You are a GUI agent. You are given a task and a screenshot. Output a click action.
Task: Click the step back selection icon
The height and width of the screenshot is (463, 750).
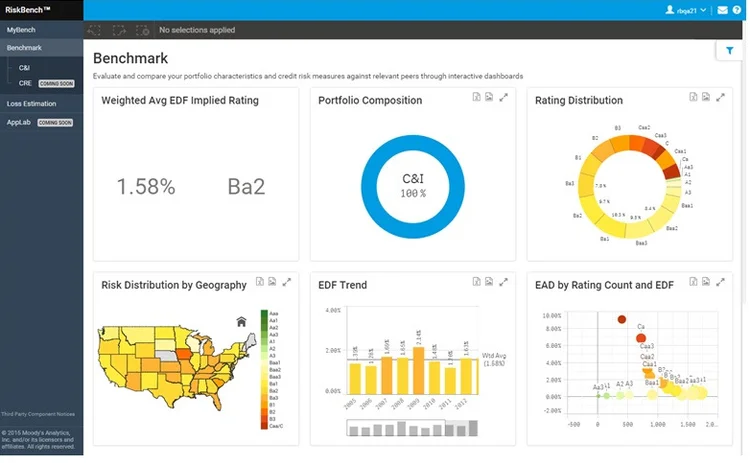coord(94,30)
